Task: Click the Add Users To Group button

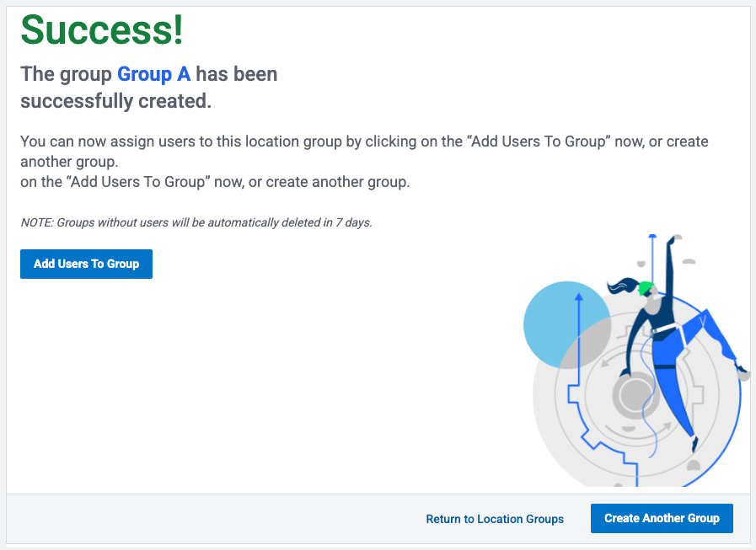Action: pyautogui.click(x=86, y=264)
